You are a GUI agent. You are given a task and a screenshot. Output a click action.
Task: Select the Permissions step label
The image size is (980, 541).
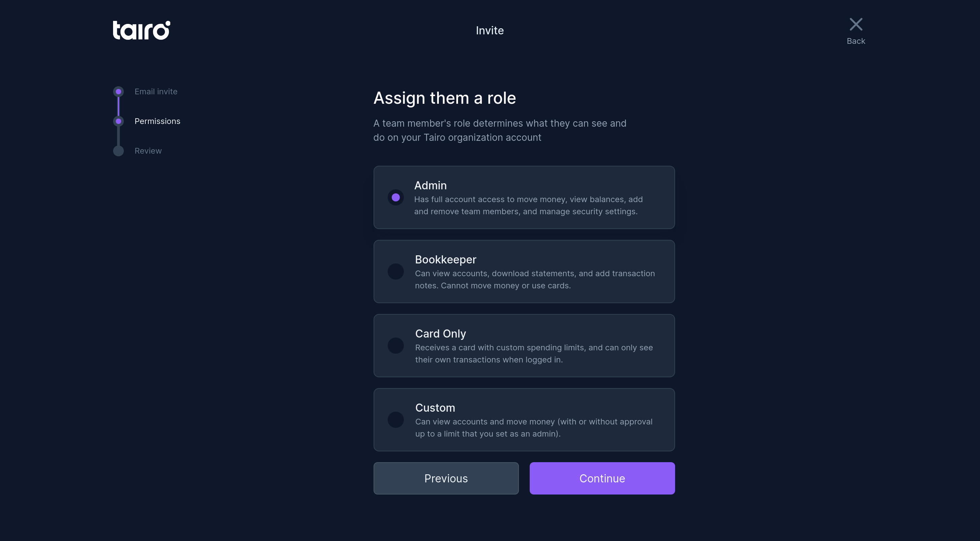pos(157,121)
